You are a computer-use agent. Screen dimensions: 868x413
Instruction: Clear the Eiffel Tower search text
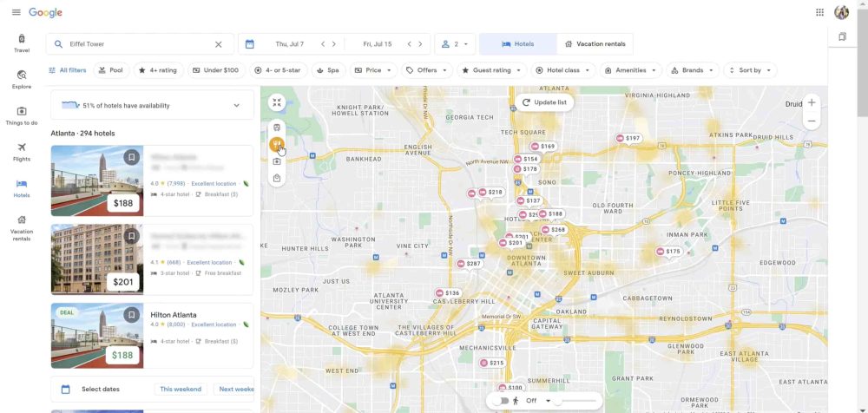click(219, 44)
